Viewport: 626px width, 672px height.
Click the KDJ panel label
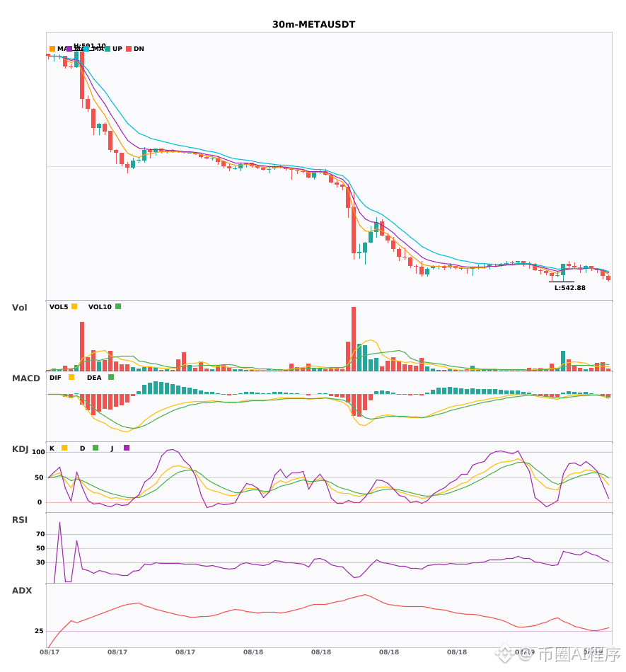coord(20,449)
